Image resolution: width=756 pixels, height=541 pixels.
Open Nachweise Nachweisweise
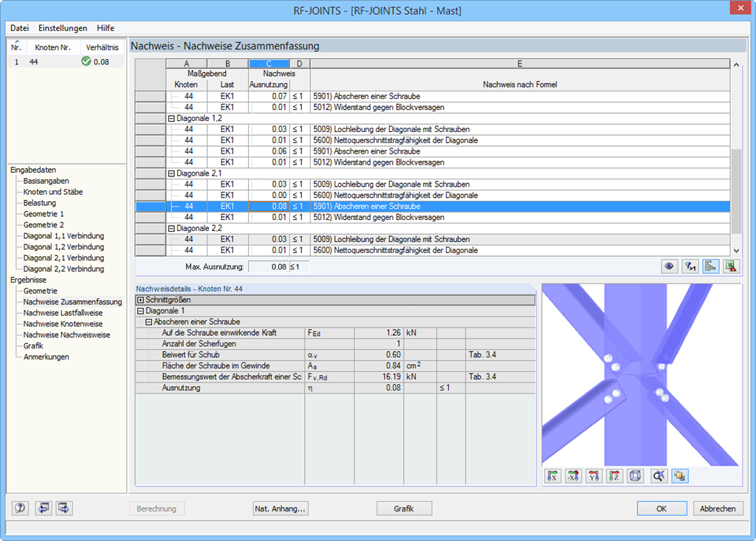point(67,334)
